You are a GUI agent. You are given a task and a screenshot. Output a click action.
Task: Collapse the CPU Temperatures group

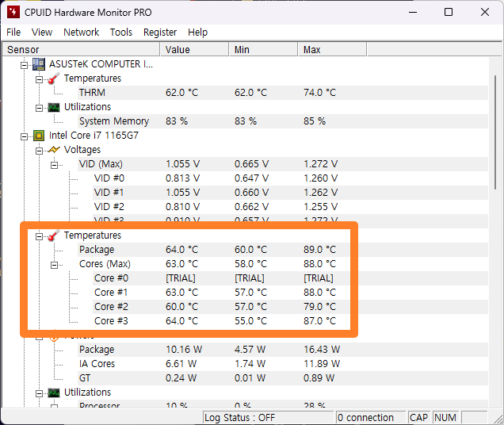coord(39,237)
